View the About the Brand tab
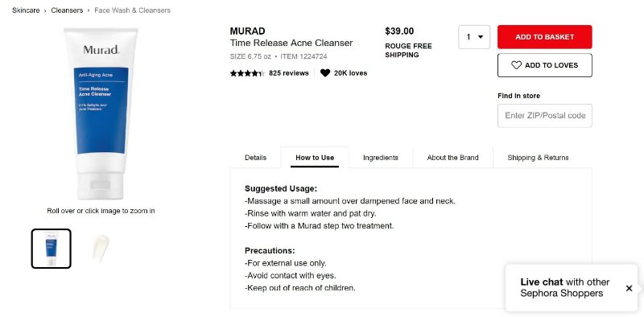The width and height of the screenshot is (644, 317). (452, 158)
